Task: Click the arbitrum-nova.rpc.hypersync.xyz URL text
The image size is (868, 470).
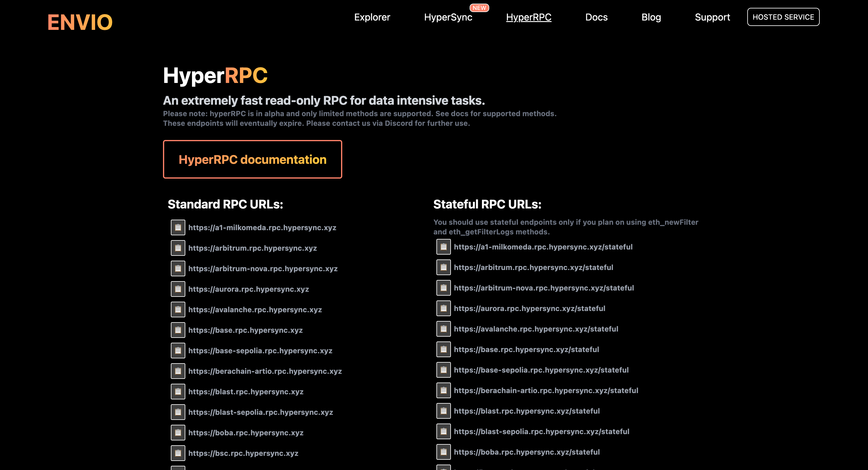Action: pos(263,269)
